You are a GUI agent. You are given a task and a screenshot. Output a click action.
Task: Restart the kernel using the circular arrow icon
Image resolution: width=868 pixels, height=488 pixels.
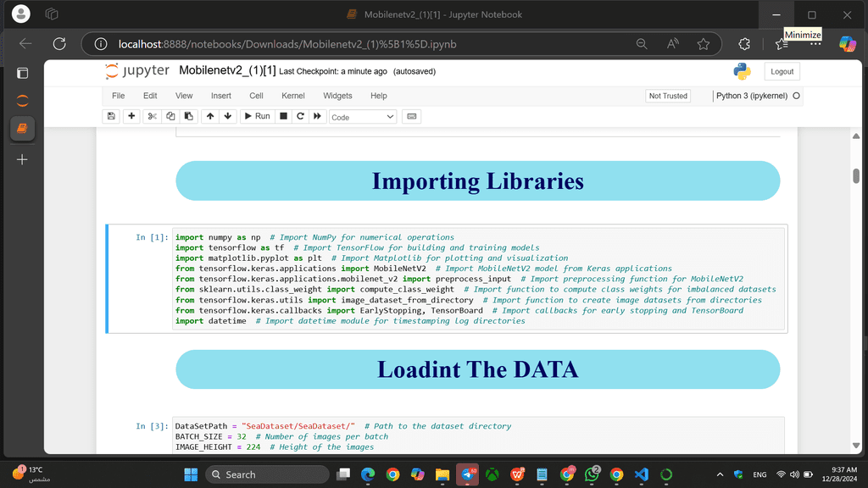pos(300,116)
